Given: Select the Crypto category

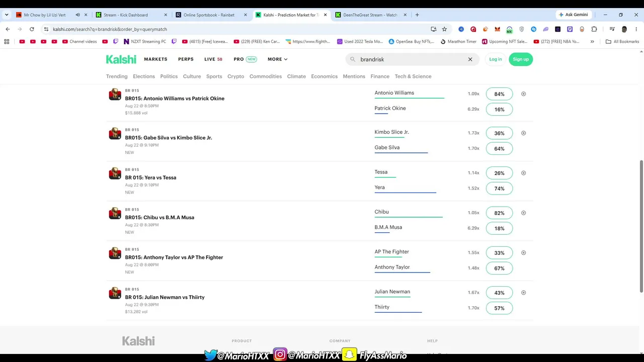Looking at the screenshot, I should 235,76.
